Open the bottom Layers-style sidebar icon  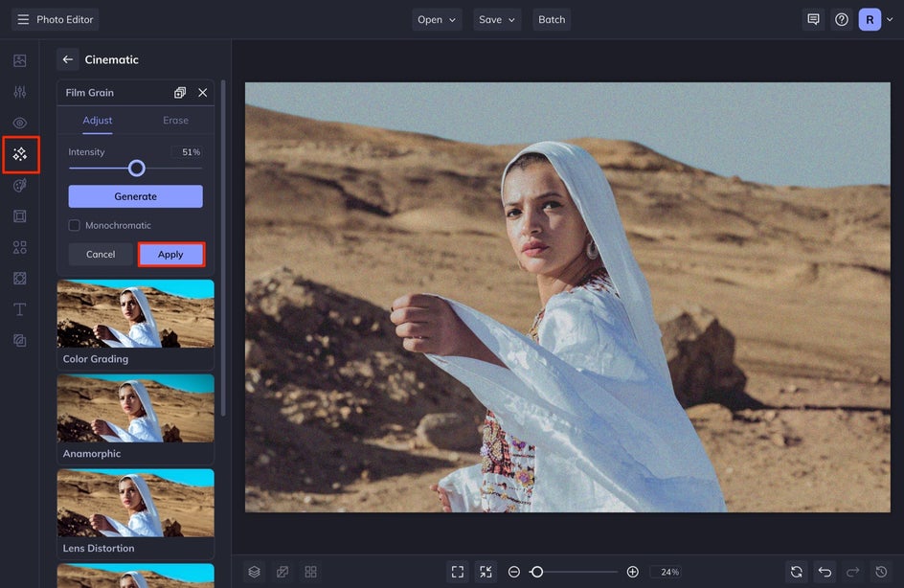(x=19, y=341)
